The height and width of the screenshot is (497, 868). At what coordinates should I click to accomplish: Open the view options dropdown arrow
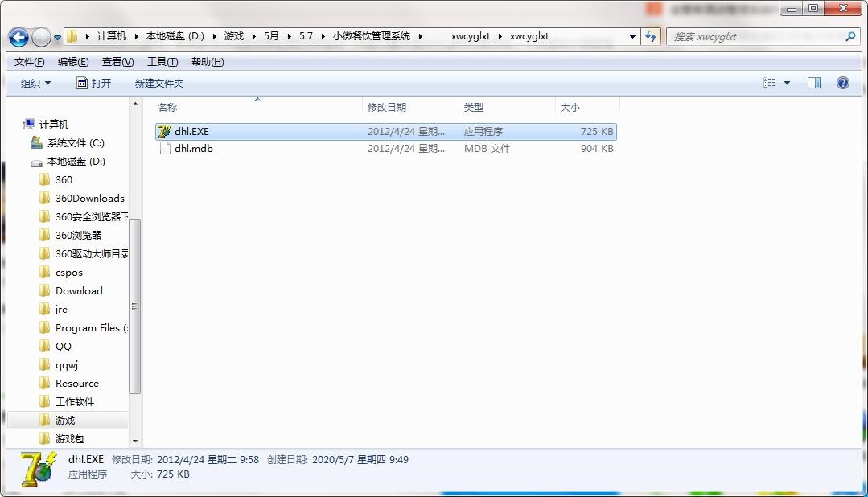pyautogui.click(x=787, y=83)
